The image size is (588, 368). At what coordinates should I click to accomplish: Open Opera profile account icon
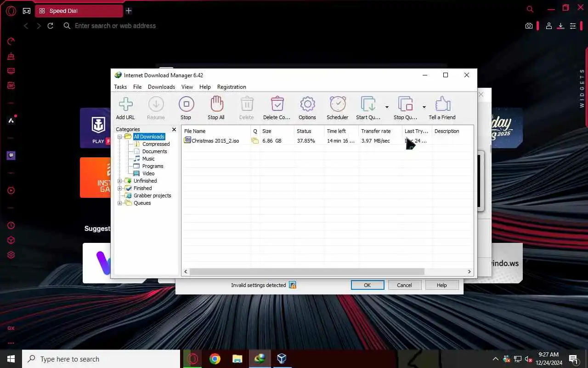(548, 26)
